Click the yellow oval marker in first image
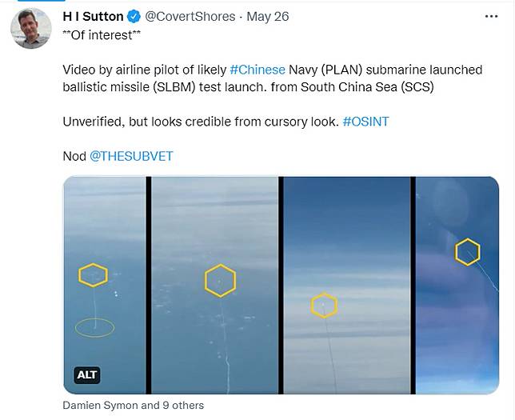The image size is (515, 420). pyautogui.click(x=94, y=326)
